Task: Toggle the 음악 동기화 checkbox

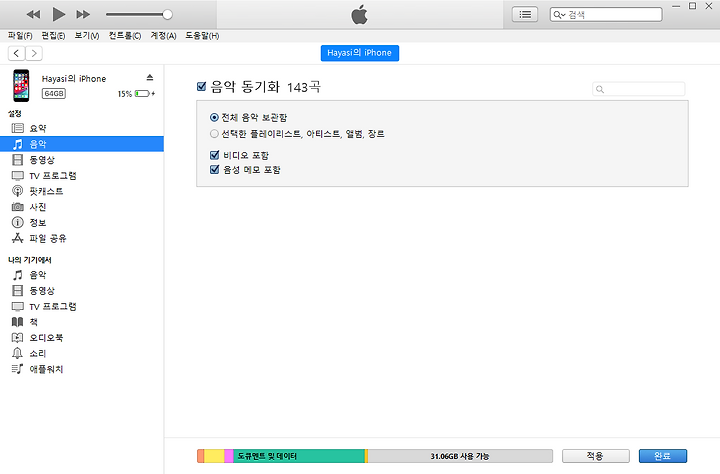Action: pyautogui.click(x=201, y=86)
